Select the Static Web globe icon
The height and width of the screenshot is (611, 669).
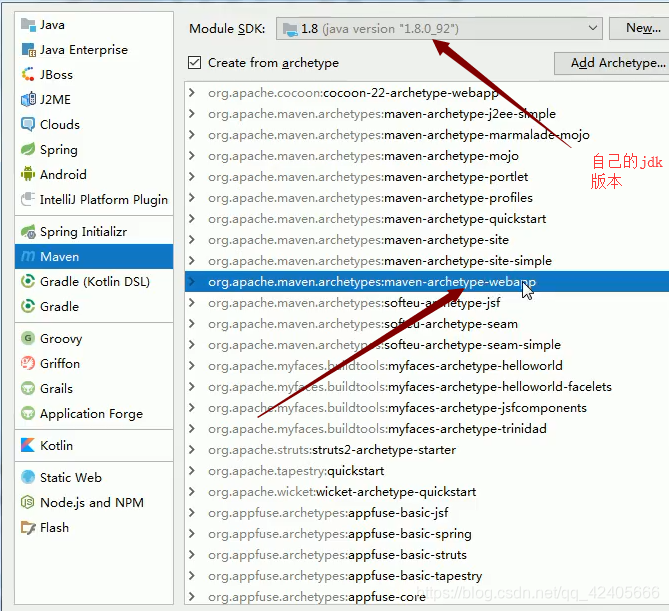point(28,477)
